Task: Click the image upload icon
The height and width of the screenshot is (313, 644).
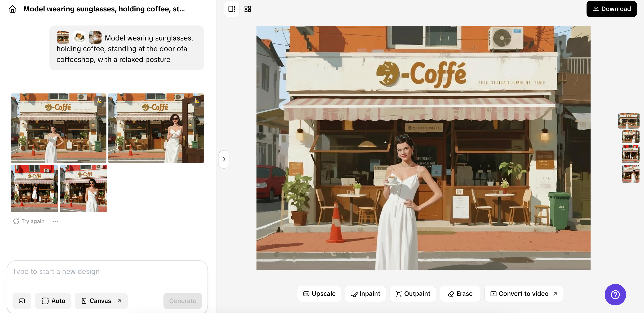Action: coord(22,301)
